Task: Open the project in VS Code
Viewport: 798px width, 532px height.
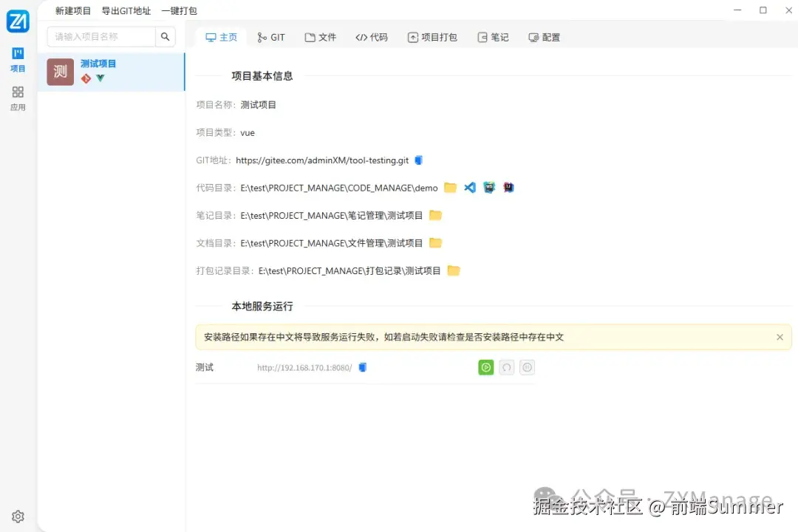Action: coord(470,187)
